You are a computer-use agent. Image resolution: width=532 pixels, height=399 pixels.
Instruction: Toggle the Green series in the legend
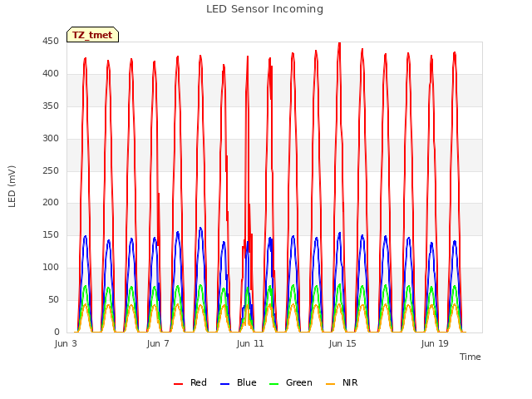(290, 382)
